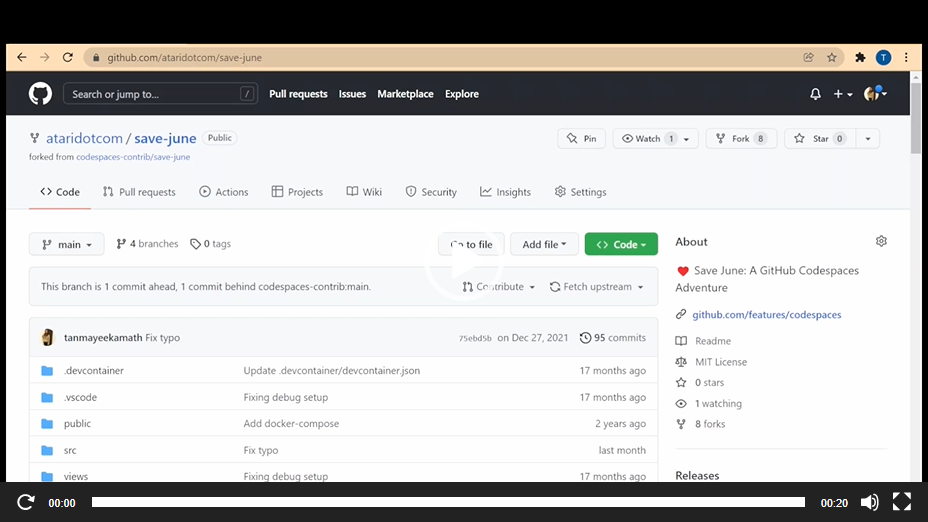Open the save-june repository name link
Image resolution: width=928 pixels, height=522 pixels.
pyautogui.click(x=165, y=138)
